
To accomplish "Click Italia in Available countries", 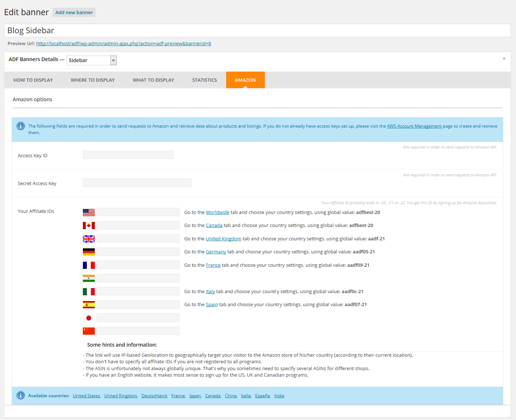I will (x=246, y=396).
